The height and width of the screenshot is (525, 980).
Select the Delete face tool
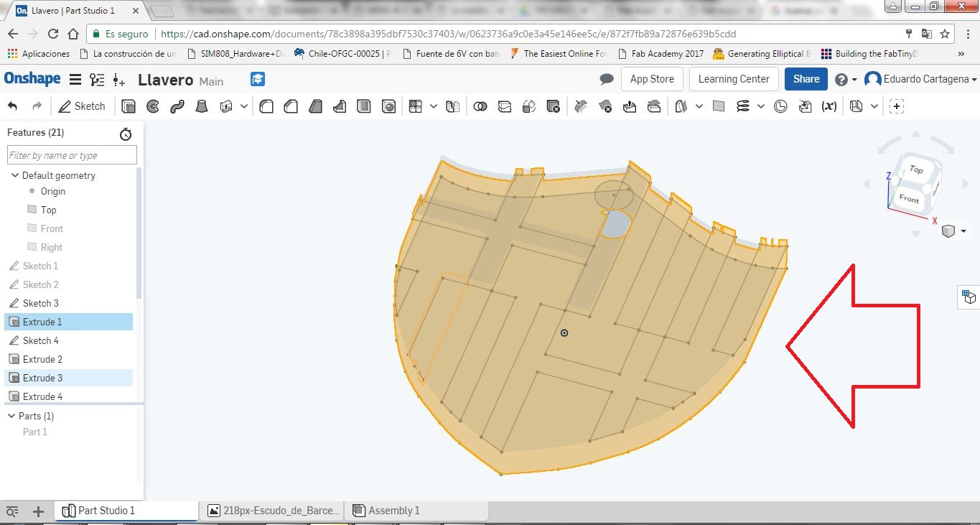605,106
